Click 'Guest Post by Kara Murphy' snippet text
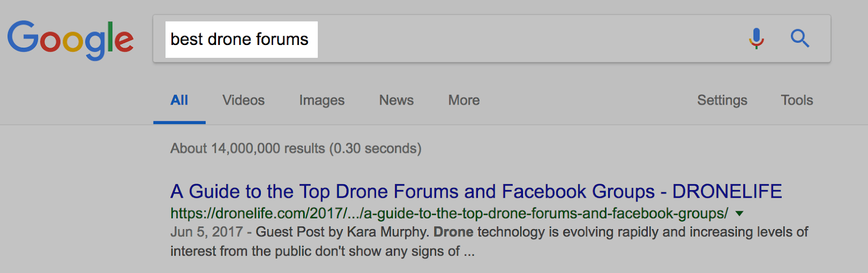The height and width of the screenshot is (273, 868). tap(341, 232)
